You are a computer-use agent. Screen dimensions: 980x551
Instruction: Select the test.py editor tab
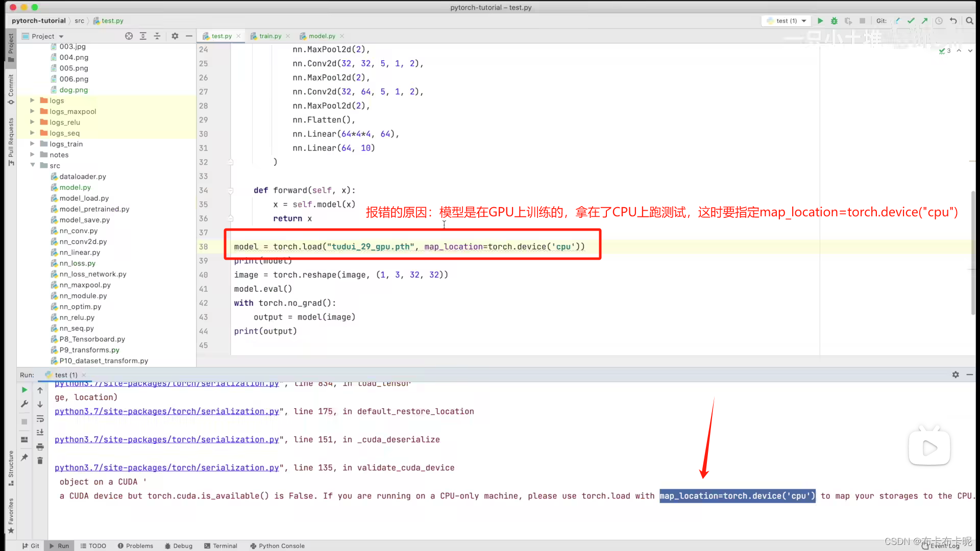(x=221, y=36)
